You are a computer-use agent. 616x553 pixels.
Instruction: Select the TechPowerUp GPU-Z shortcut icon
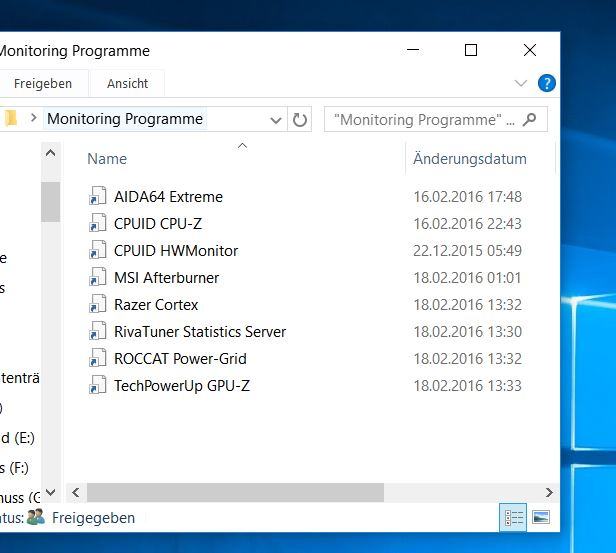click(97, 385)
